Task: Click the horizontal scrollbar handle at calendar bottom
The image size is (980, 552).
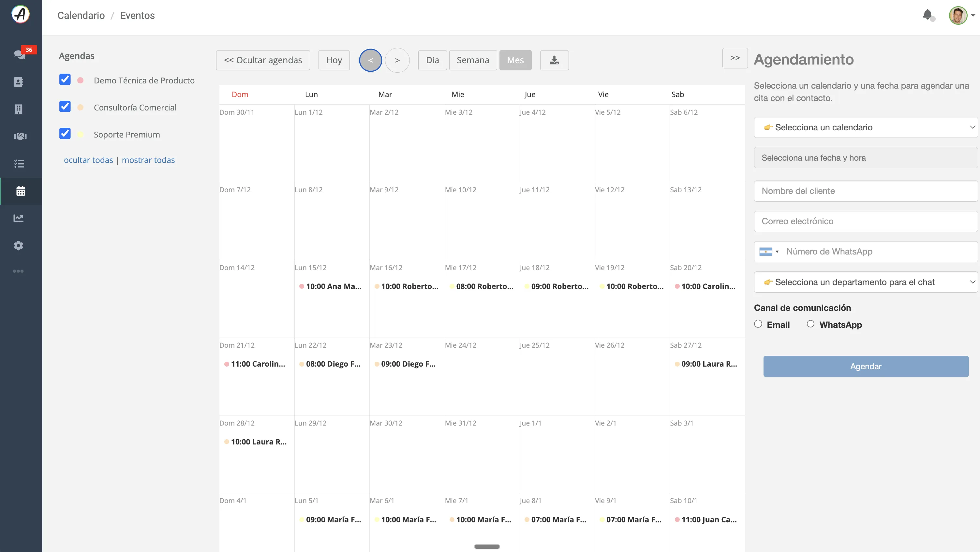Action: tap(487, 547)
